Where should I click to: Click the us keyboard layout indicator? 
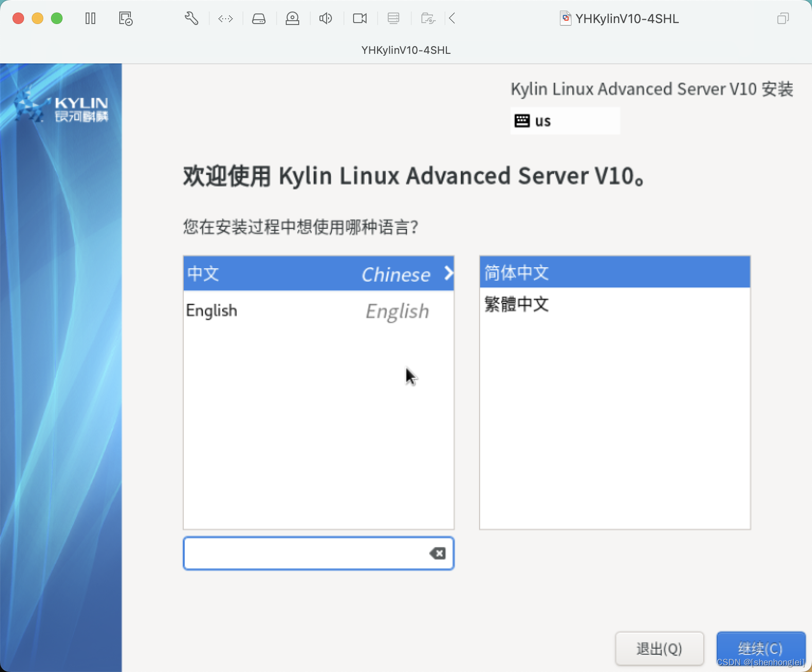565,121
